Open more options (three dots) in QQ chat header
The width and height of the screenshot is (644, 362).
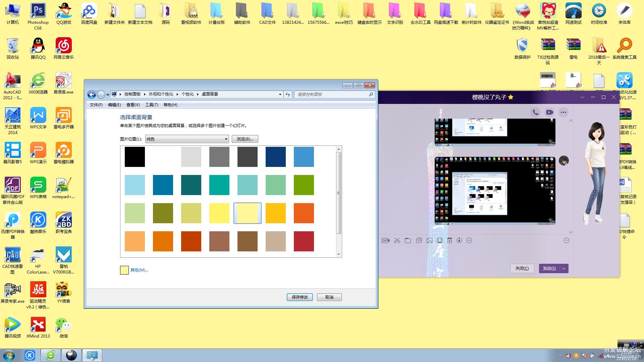click(x=563, y=112)
